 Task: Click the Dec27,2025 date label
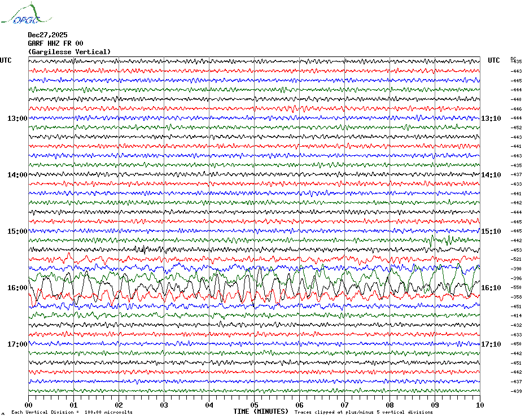pyautogui.click(x=47, y=34)
